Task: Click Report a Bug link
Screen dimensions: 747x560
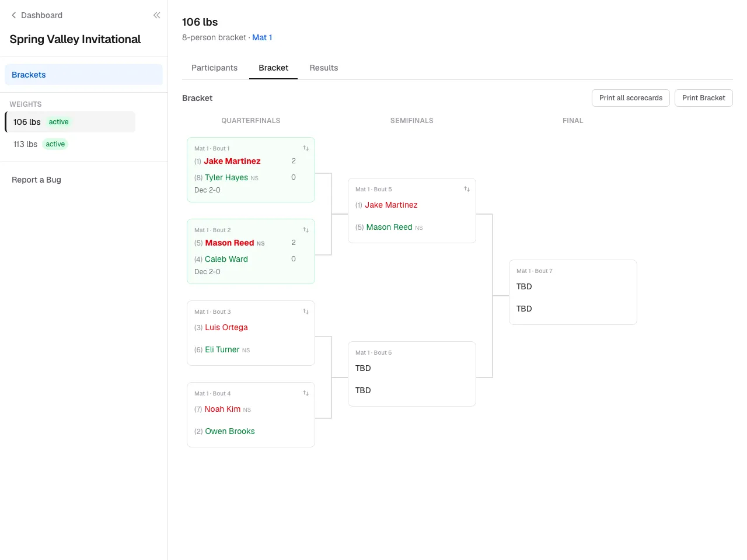Action: pyautogui.click(x=36, y=180)
